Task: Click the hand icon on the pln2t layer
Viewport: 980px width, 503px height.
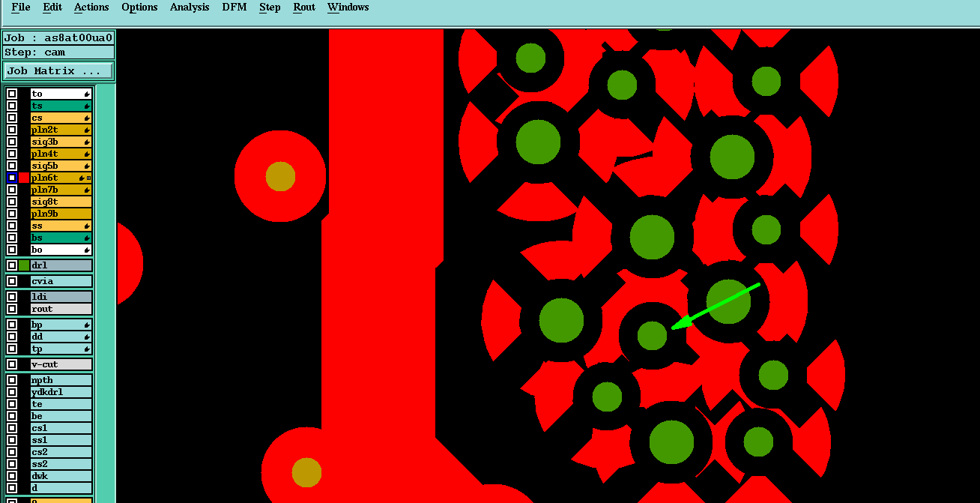Action: click(87, 130)
